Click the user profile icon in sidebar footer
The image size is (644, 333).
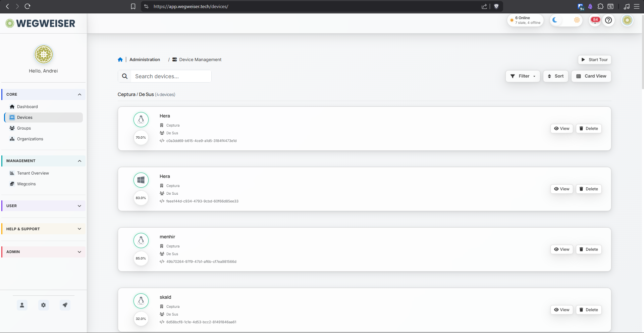[22, 305]
